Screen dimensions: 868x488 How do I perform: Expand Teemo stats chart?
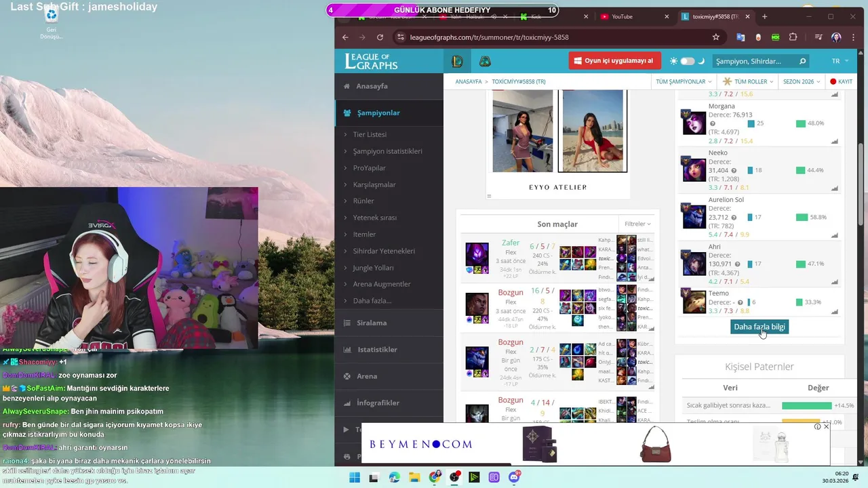pyautogui.click(x=834, y=312)
